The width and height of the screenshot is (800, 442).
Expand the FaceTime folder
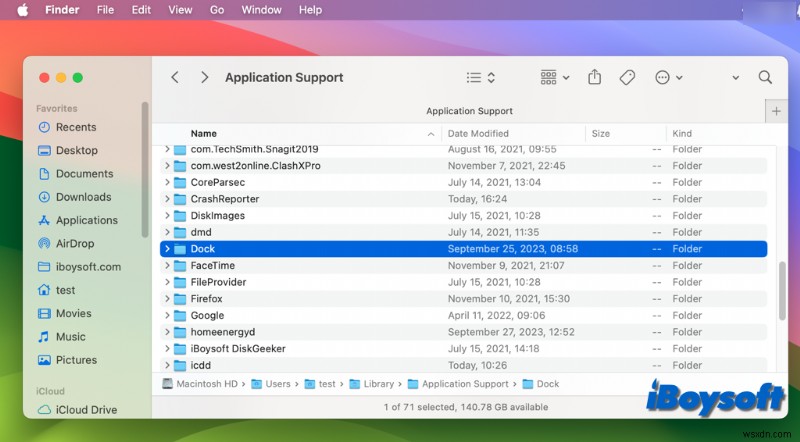click(x=167, y=265)
